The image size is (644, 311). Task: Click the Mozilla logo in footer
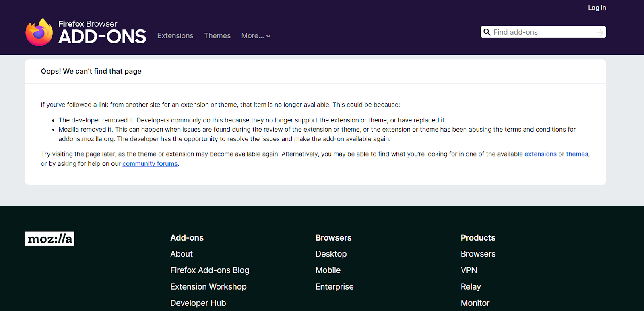point(50,239)
